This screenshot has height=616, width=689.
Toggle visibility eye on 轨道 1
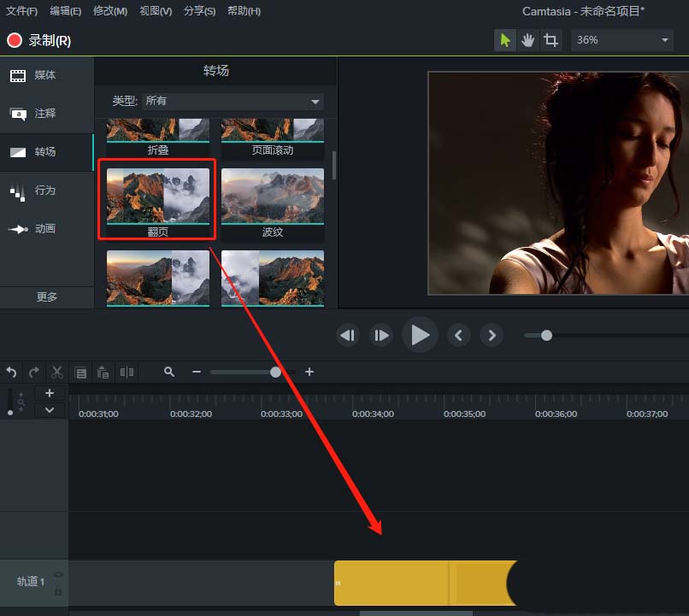[58, 575]
